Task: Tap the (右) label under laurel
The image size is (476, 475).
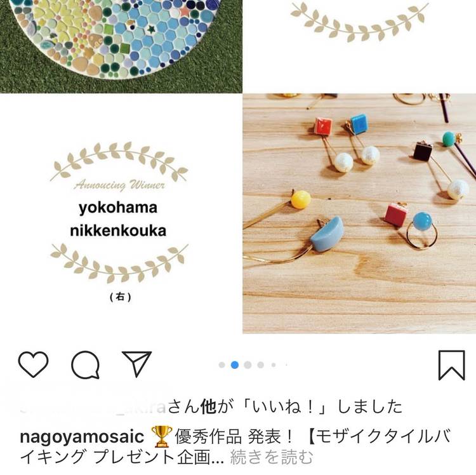Action: pyautogui.click(x=121, y=297)
